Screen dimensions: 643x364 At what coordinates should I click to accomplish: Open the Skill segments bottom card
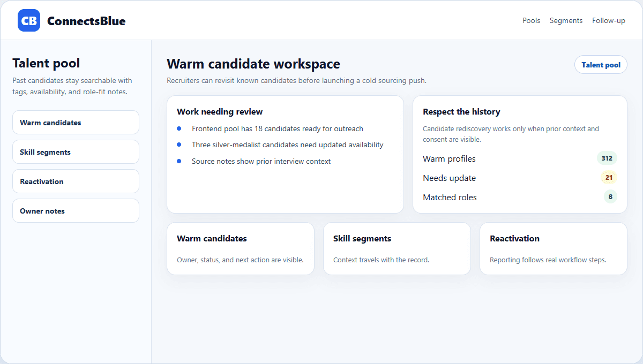pos(397,249)
